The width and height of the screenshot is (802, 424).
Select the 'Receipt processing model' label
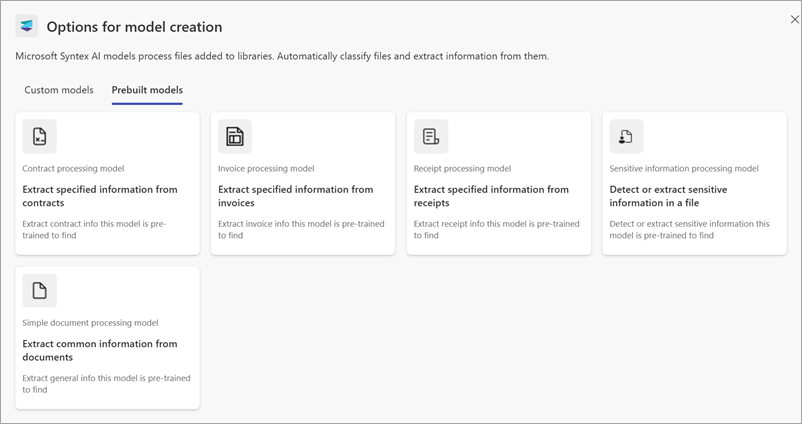pyautogui.click(x=462, y=168)
